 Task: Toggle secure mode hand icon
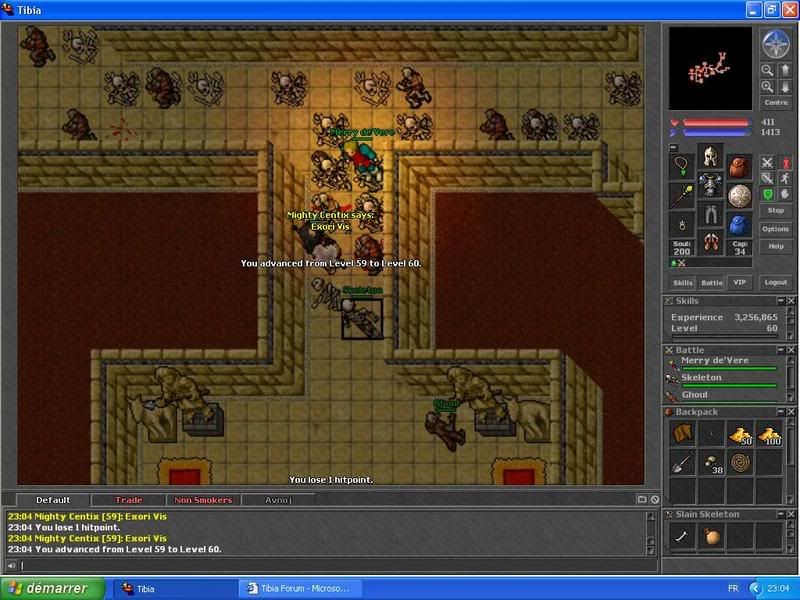(x=785, y=194)
